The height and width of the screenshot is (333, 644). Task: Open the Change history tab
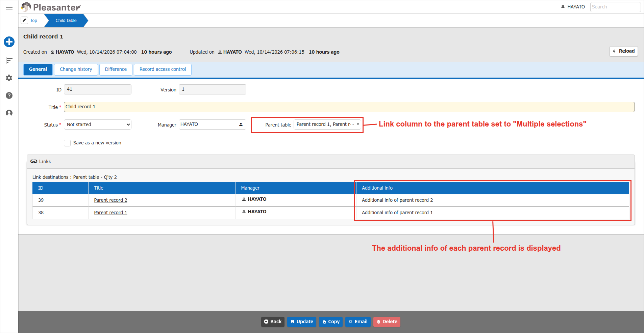76,70
